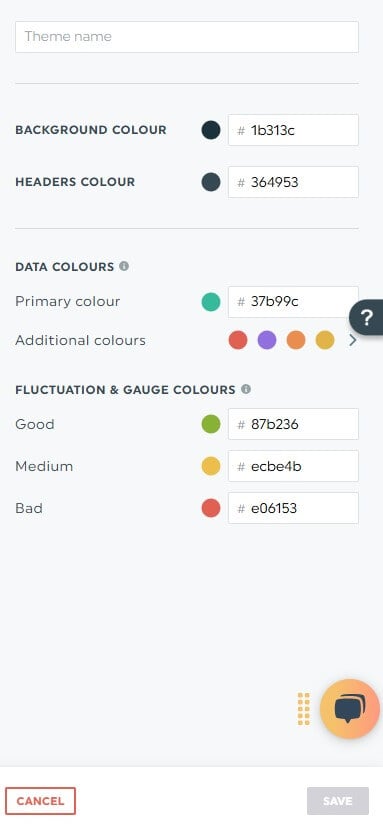Click the Save button
383x824 pixels.
point(338,801)
